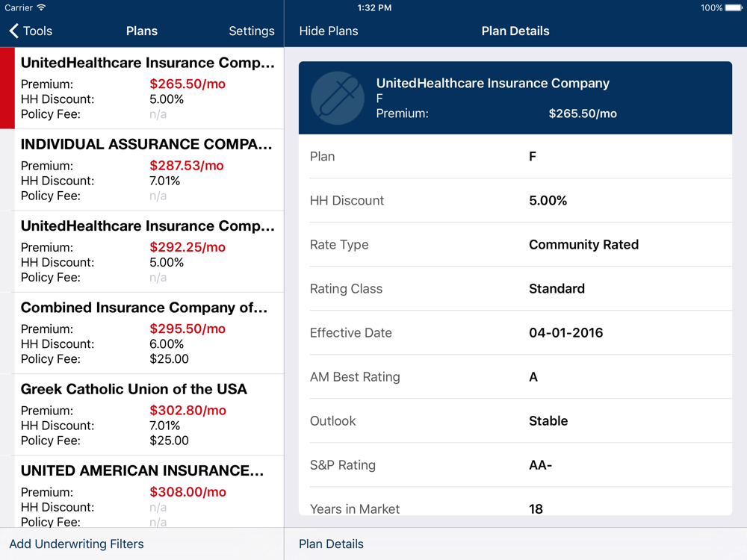Tap the Wi-Fi icon beside Carrier

point(41,7)
